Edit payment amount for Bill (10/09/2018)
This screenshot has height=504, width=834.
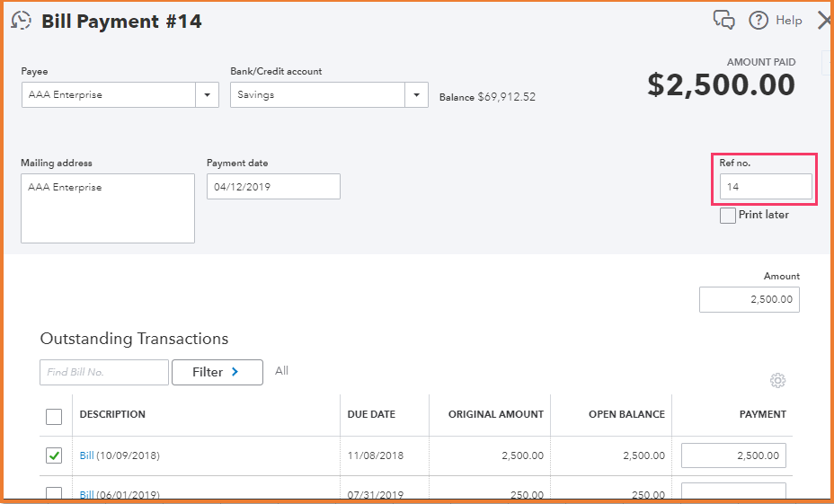(x=733, y=455)
